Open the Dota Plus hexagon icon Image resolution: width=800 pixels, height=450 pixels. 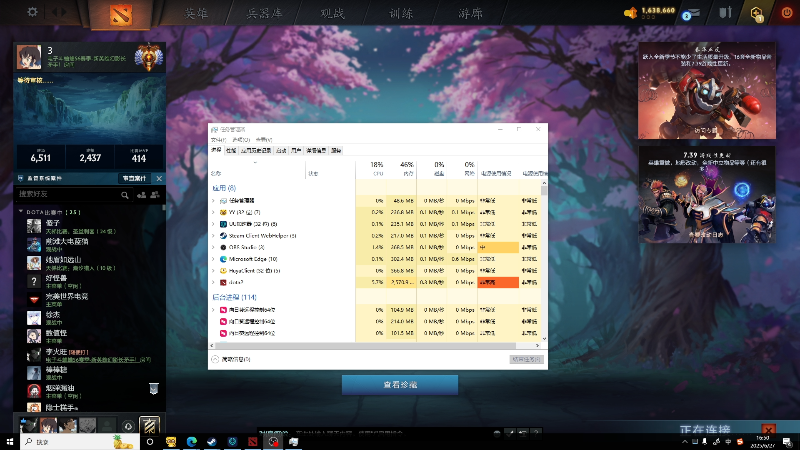(x=757, y=13)
